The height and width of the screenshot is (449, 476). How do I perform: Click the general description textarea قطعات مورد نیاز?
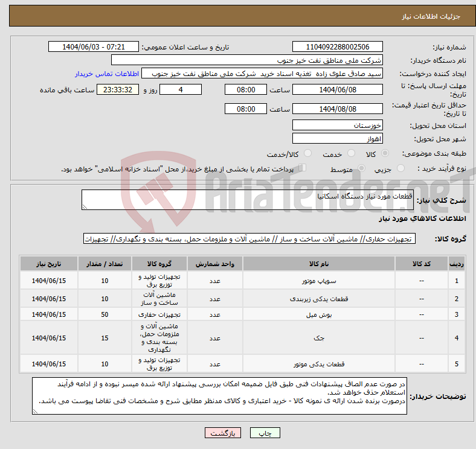click(248, 200)
